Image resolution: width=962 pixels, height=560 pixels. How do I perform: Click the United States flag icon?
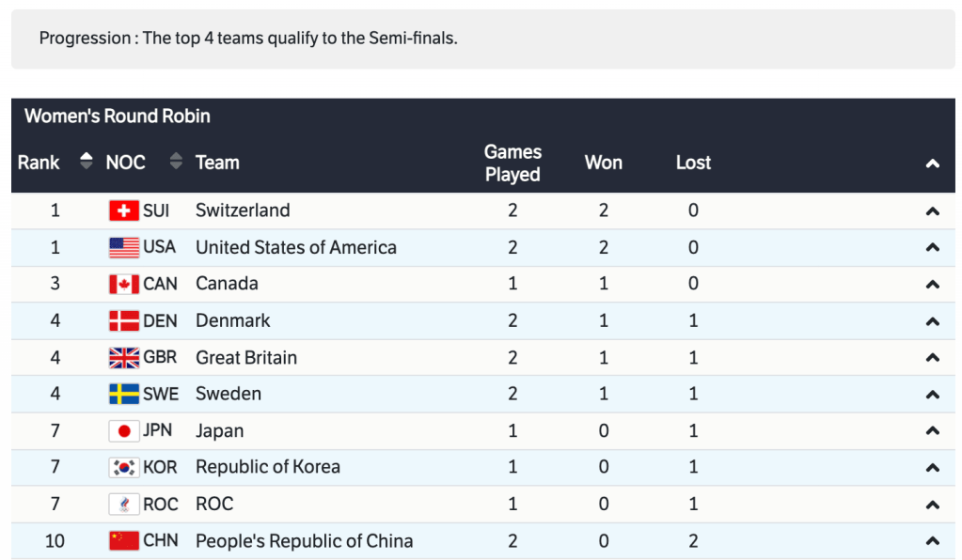(123, 247)
